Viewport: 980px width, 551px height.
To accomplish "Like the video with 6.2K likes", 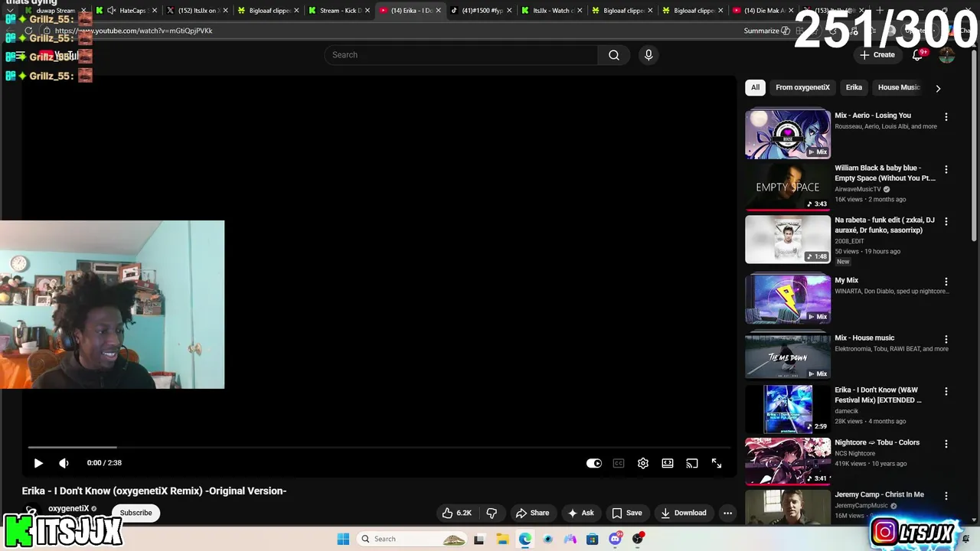I will pos(456,513).
